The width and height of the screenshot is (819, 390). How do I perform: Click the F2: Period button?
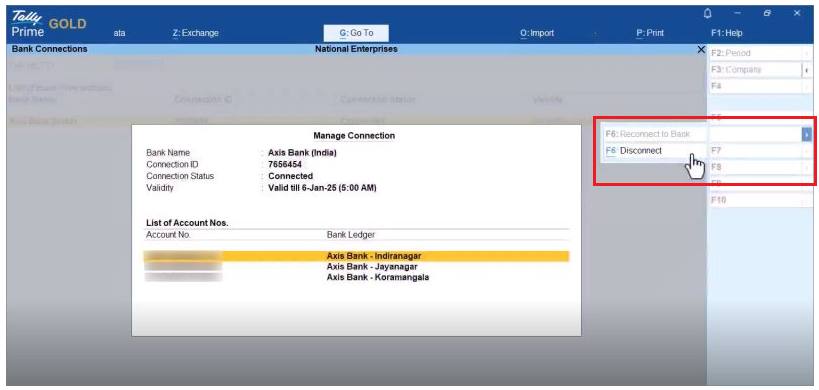click(x=755, y=53)
